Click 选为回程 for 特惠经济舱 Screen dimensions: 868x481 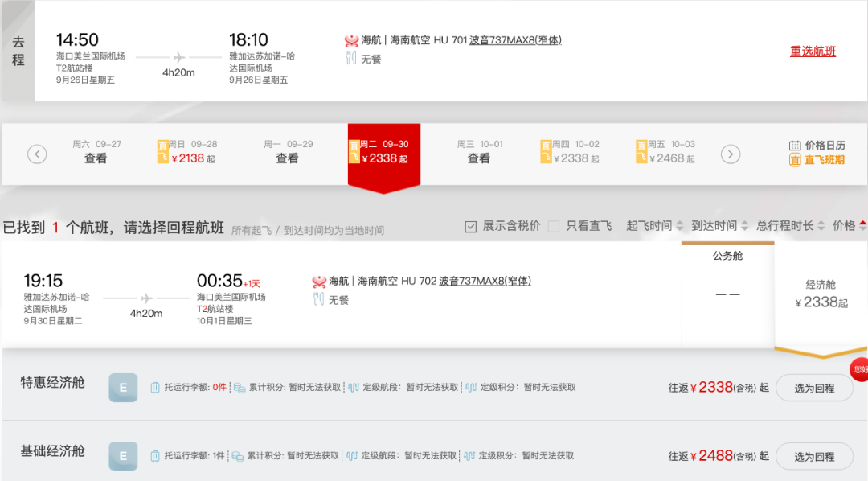[x=814, y=387]
